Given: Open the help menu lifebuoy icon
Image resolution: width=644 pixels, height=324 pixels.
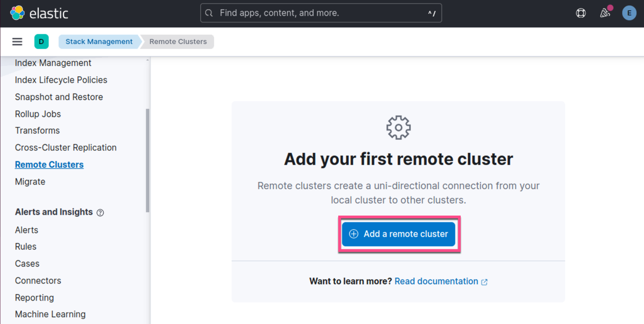Looking at the screenshot, I should click(x=581, y=13).
